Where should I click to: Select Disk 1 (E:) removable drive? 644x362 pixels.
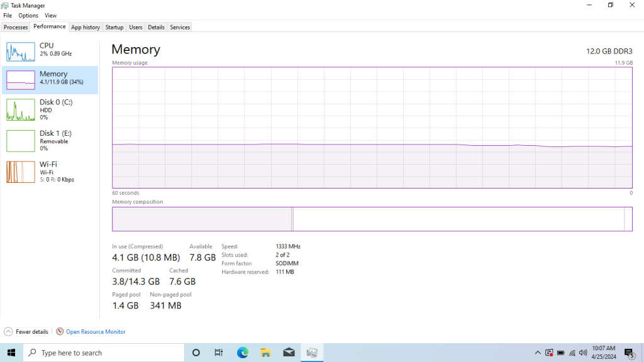pyautogui.click(x=50, y=140)
